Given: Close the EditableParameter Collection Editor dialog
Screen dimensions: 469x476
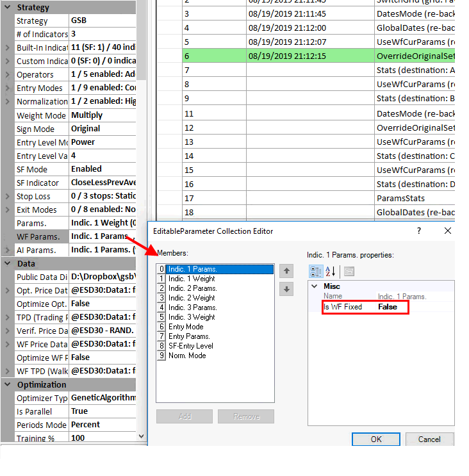Looking at the screenshot, I should coord(448,231).
